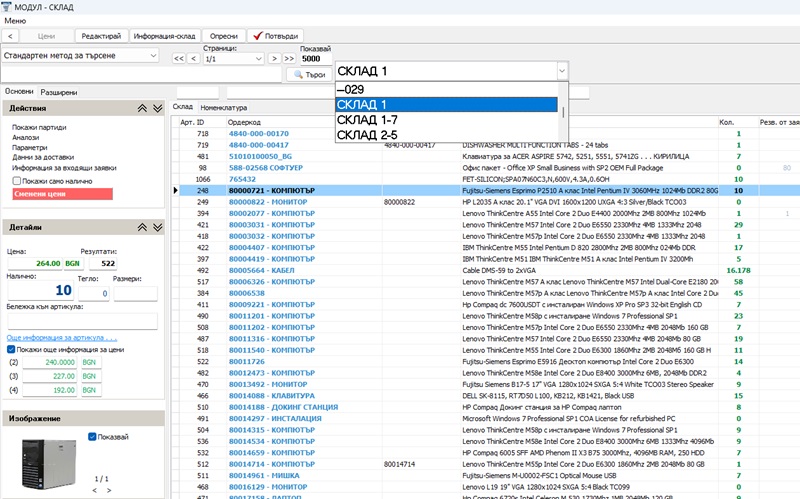This screenshot has width=800, height=499.
Task: Click the Бележка към артикула field
Action: point(82,321)
